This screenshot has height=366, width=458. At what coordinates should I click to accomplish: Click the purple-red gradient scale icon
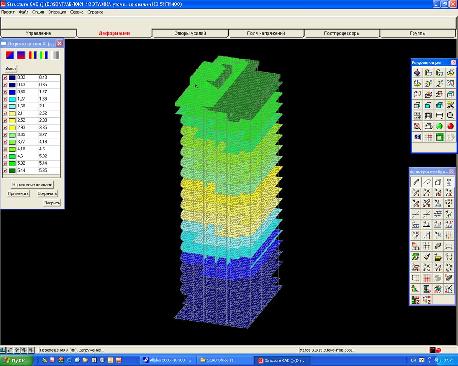point(21,55)
